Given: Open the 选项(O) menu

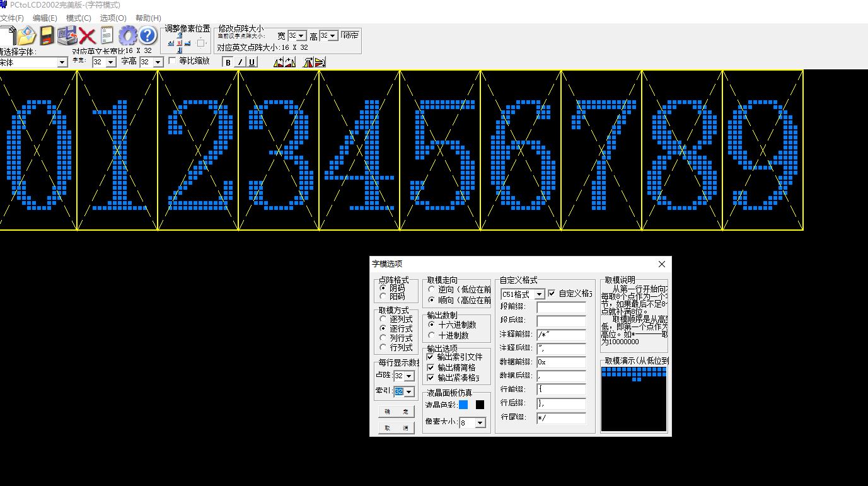Looking at the screenshot, I should 113,18.
